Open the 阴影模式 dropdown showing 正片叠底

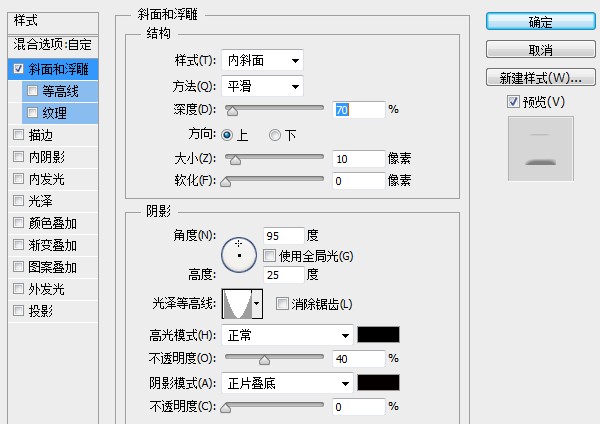[287, 383]
